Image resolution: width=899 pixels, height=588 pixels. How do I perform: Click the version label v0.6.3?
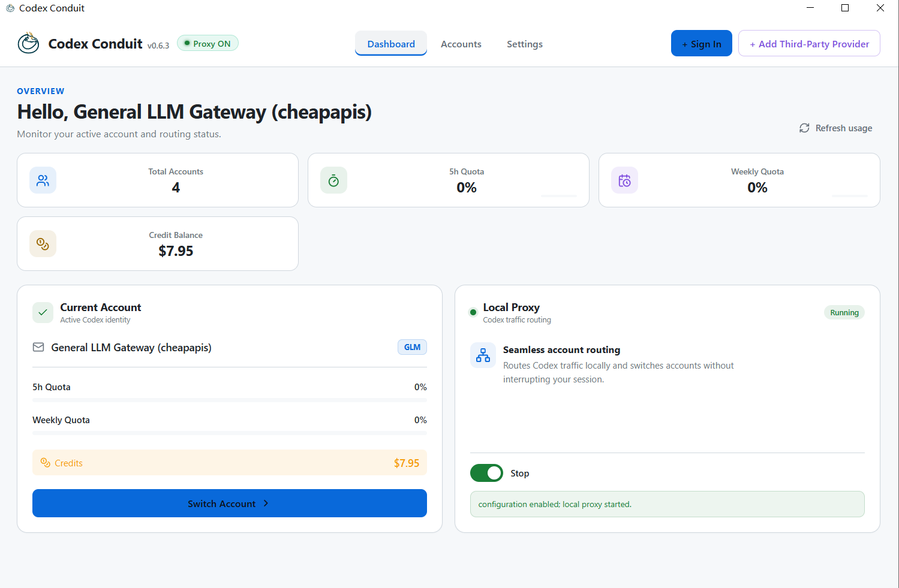(158, 46)
